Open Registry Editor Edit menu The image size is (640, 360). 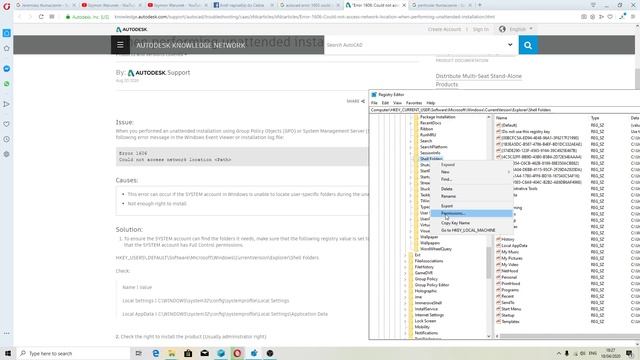(385, 103)
